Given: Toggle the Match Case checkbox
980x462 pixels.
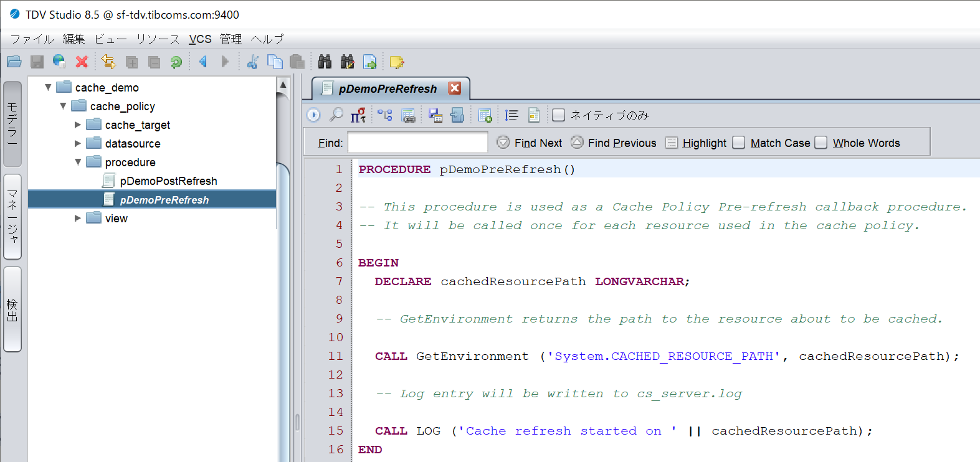Looking at the screenshot, I should [738, 143].
